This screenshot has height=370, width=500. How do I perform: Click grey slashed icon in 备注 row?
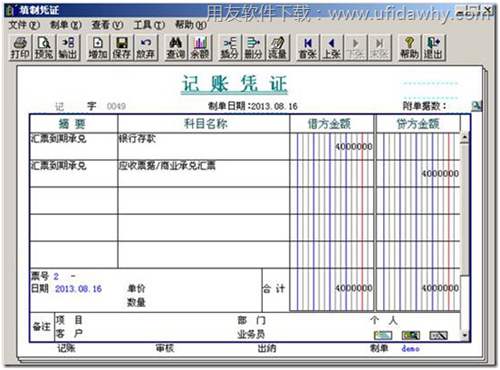[438, 335]
